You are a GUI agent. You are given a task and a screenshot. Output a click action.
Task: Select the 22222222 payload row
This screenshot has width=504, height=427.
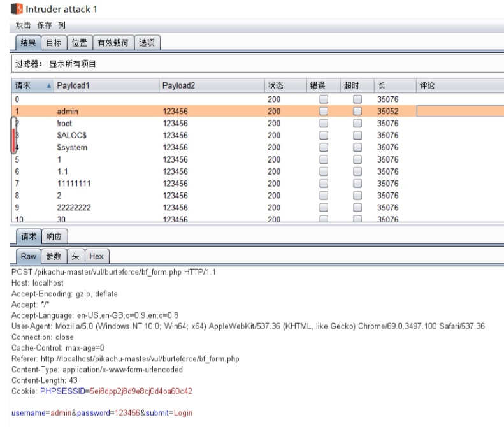[x=258, y=208]
